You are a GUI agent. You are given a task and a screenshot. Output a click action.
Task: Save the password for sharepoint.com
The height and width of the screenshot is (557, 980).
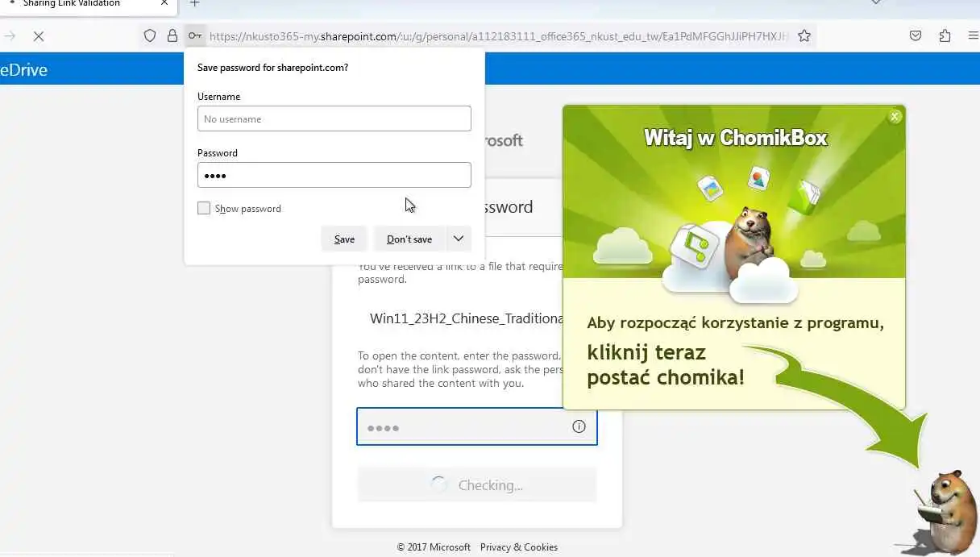[x=344, y=239]
